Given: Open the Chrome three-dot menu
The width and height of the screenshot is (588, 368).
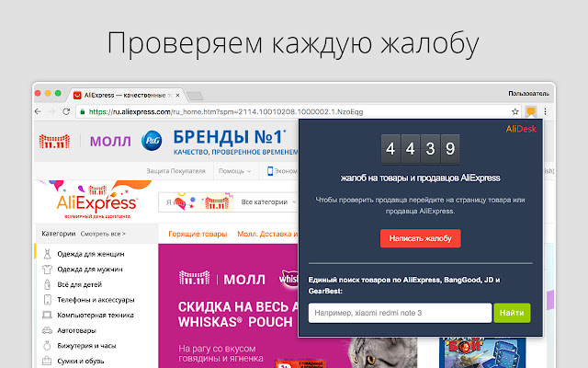Looking at the screenshot, I should tap(545, 111).
